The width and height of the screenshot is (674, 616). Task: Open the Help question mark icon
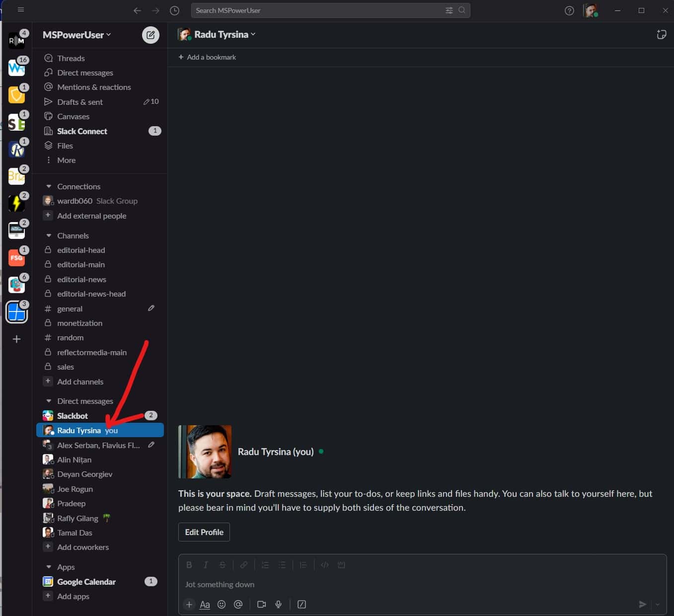click(x=569, y=10)
